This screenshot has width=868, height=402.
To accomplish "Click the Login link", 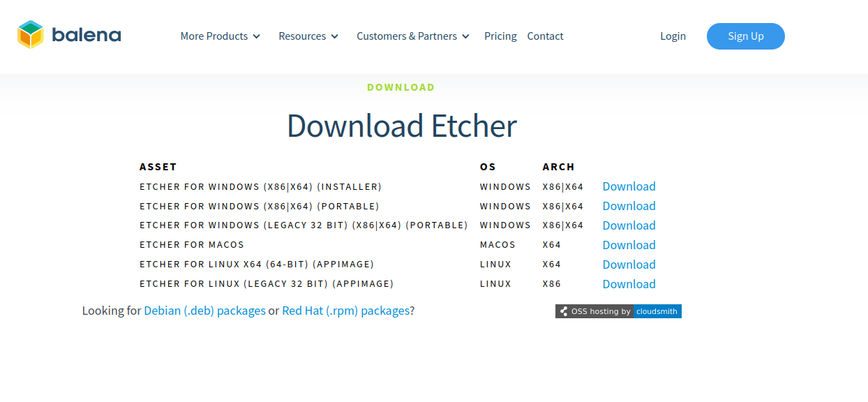I will click(673, 36).
